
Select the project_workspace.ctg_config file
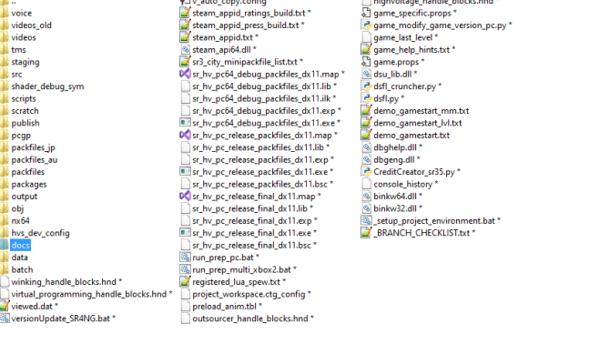(249, 295)
